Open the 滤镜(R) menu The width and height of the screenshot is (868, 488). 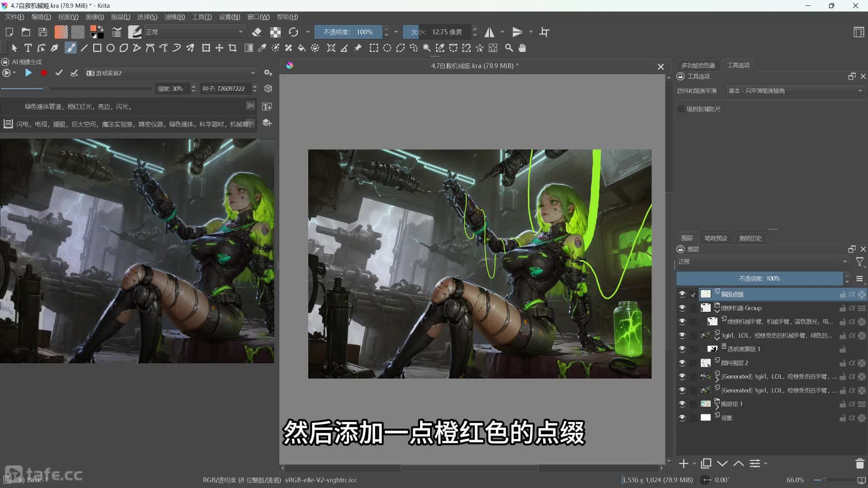pos(175,17)
